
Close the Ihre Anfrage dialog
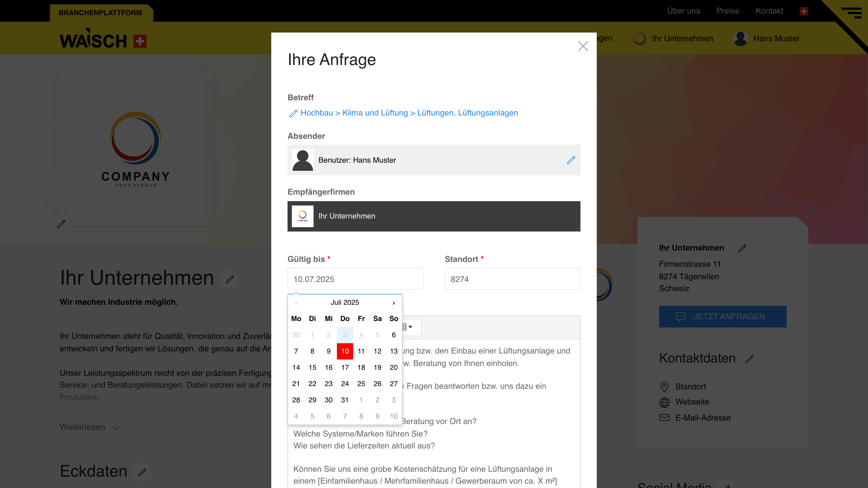point(583,46)
